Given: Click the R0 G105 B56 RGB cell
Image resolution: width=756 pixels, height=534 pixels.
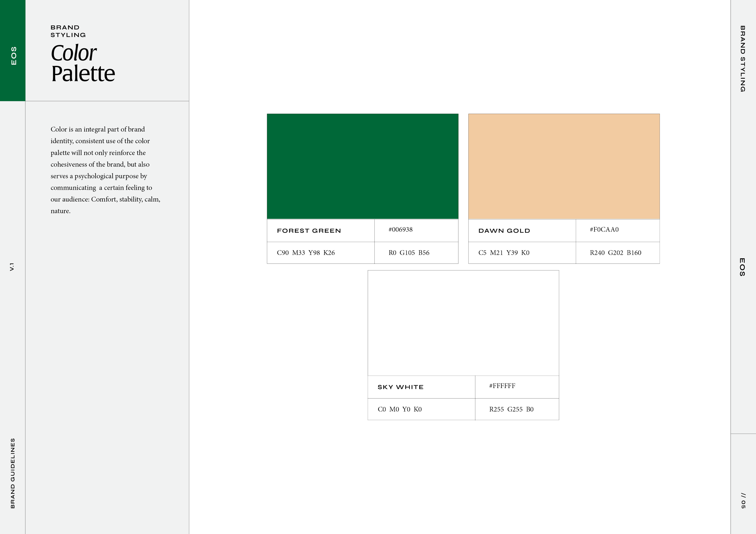Looking at the screenshot, I should point(409,253).
